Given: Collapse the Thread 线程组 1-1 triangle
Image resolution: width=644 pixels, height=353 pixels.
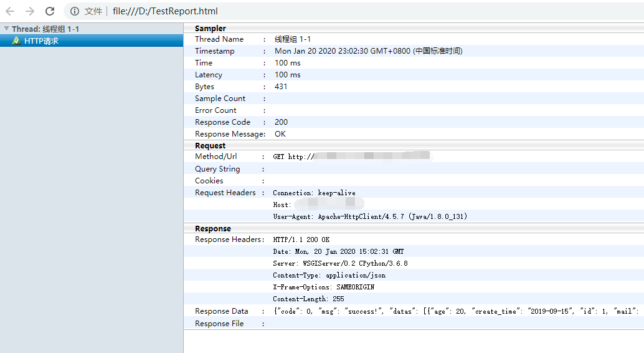Looking at the screenshot, I should click(6, 29).
